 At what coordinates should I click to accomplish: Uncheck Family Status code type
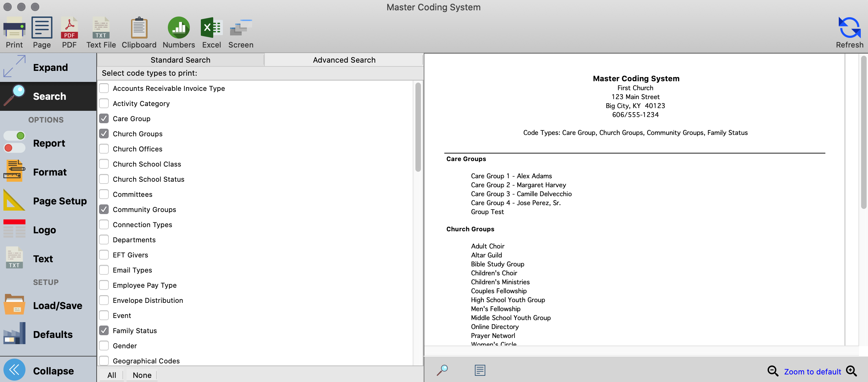coord(104,331)
